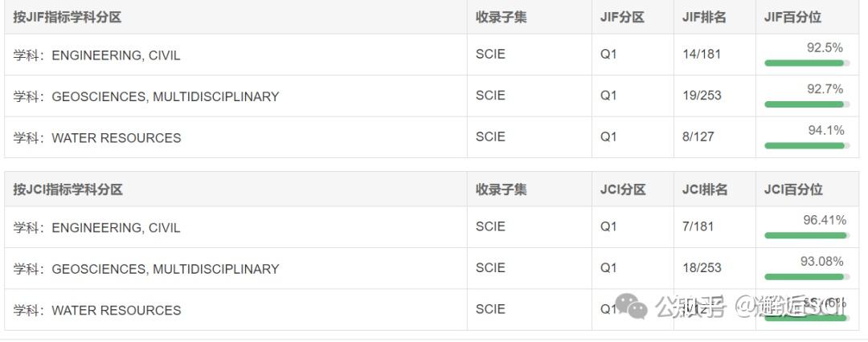Click the WeChat logo watermark icon
Viewport: 868px width, 342px height.
point(632,306)
